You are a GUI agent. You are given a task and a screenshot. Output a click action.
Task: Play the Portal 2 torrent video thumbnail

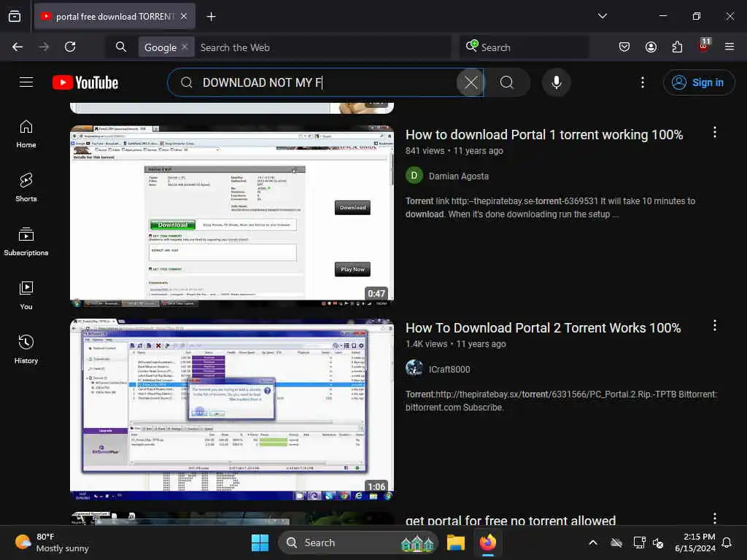[x=231, y=410]
